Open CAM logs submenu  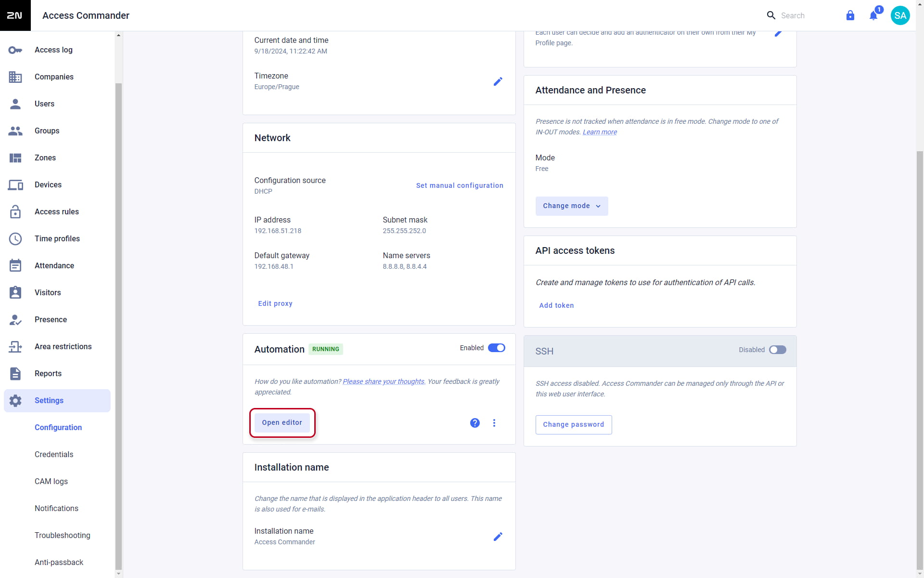(x=51, y=482)
